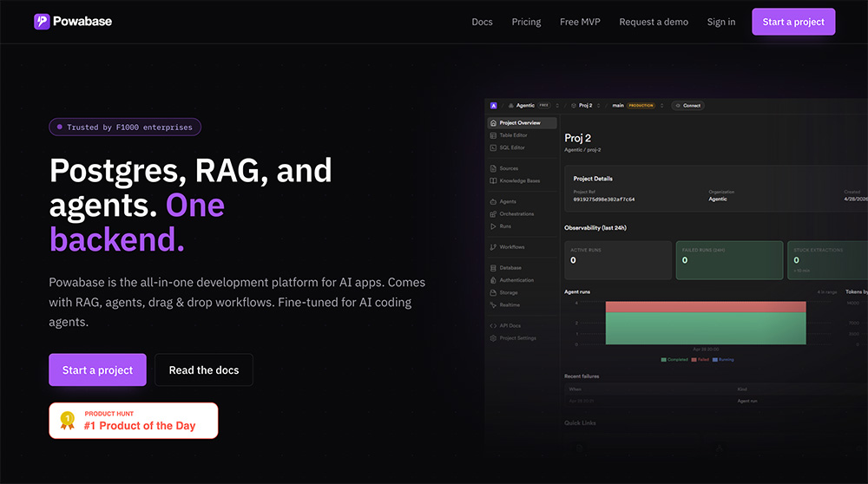
Task: Open the Storage sidebar icon
Action: coord(493,292)
